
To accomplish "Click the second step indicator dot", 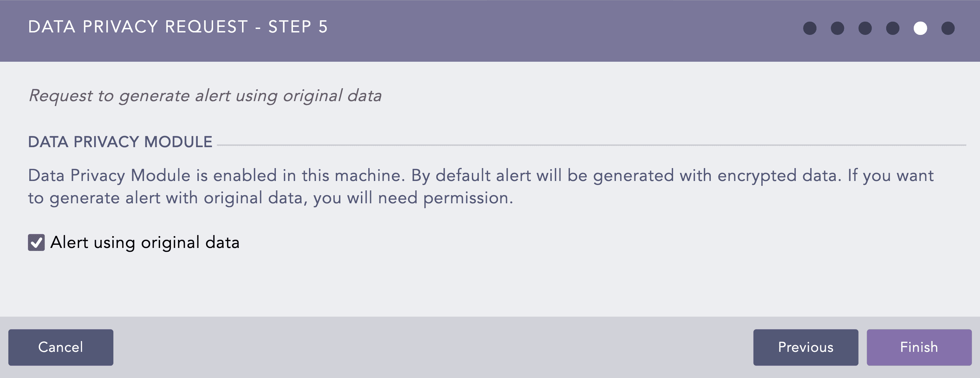I will point(837,28).
